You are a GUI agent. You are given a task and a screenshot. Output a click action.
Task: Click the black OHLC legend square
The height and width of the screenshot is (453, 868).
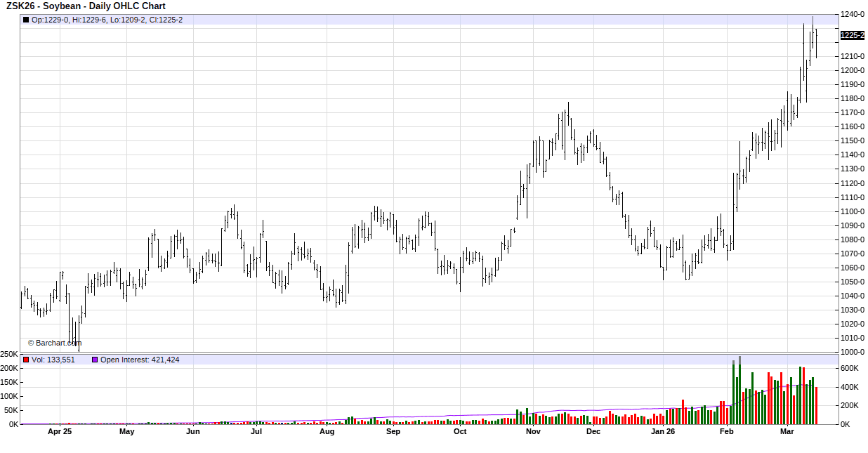[26, 20]
